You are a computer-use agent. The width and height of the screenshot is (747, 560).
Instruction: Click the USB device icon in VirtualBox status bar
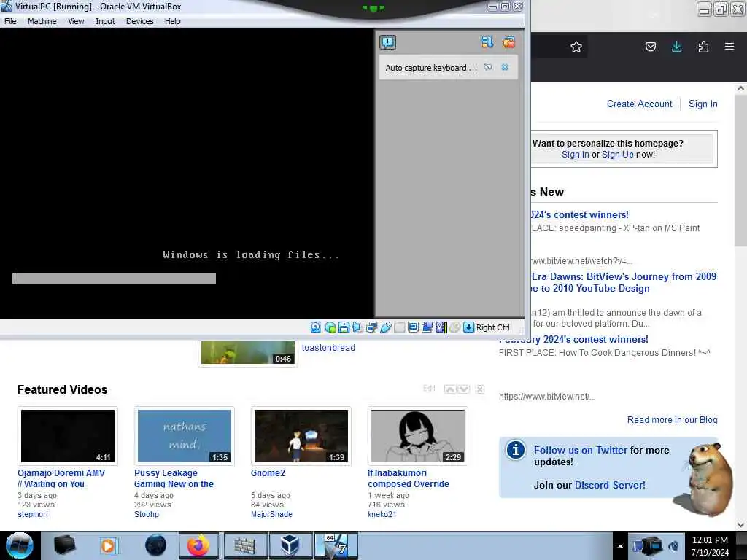click(385, 327)
